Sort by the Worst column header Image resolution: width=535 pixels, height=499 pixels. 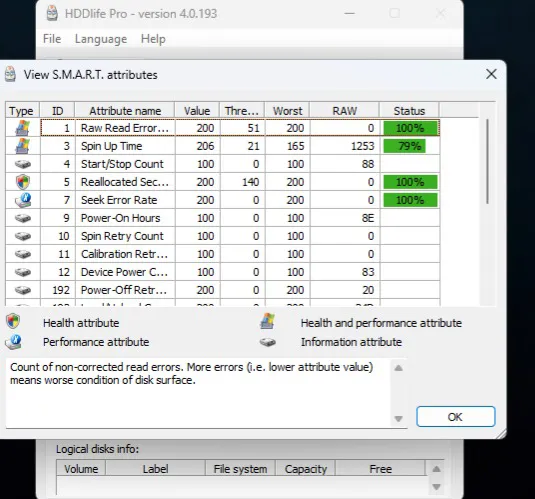pos(287,111)
